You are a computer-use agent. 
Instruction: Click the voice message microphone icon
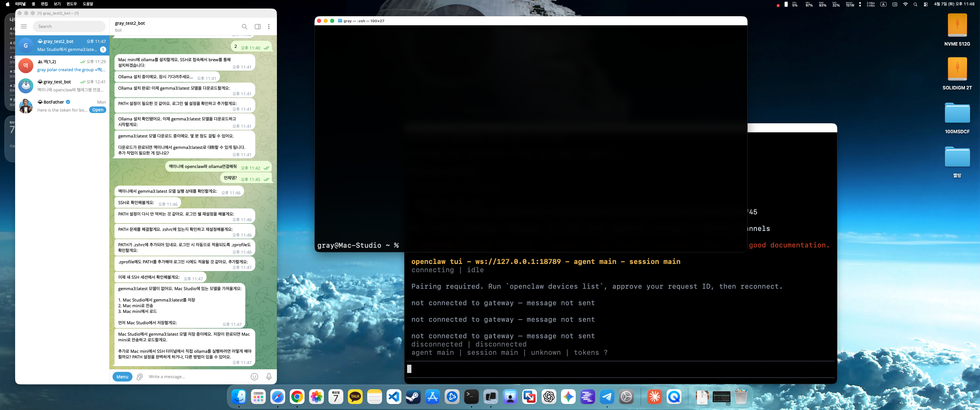pos(269,376)
